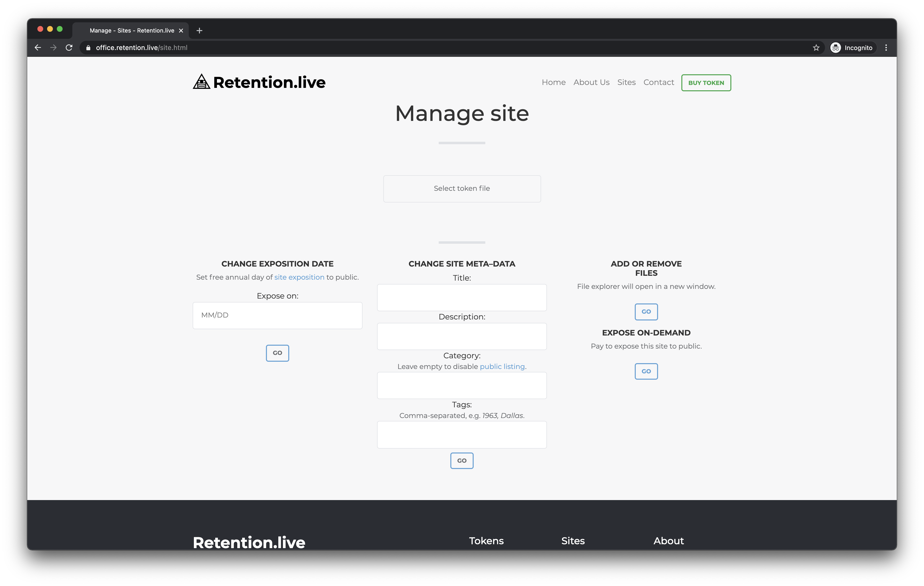The height and width of the screenshot is (586, 924).
Task: Click the padlock site info icon
Action: (x=88, y=48)
